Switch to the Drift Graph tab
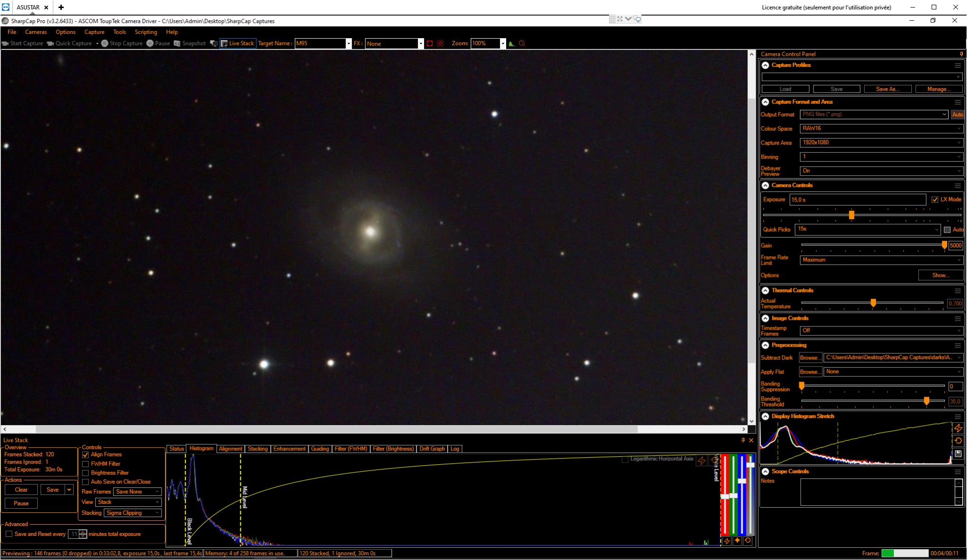Screen dimensions: 967x560 [432, 449]
